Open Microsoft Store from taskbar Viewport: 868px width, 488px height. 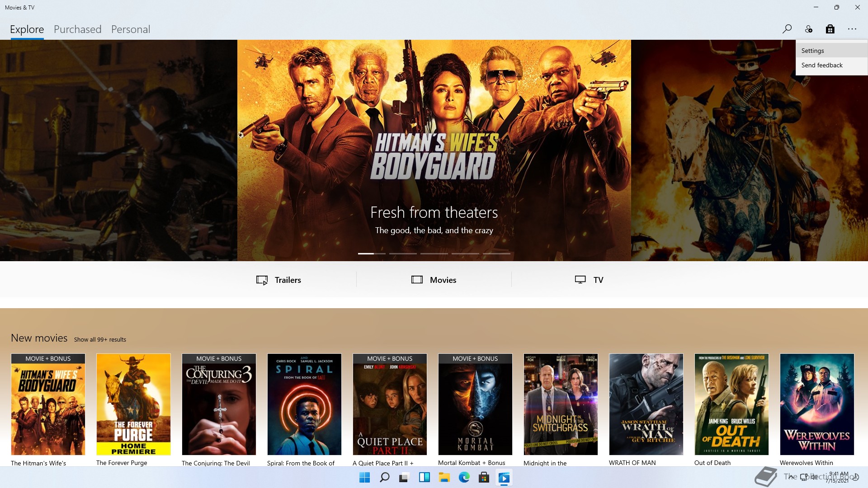[x=484, y=478]
